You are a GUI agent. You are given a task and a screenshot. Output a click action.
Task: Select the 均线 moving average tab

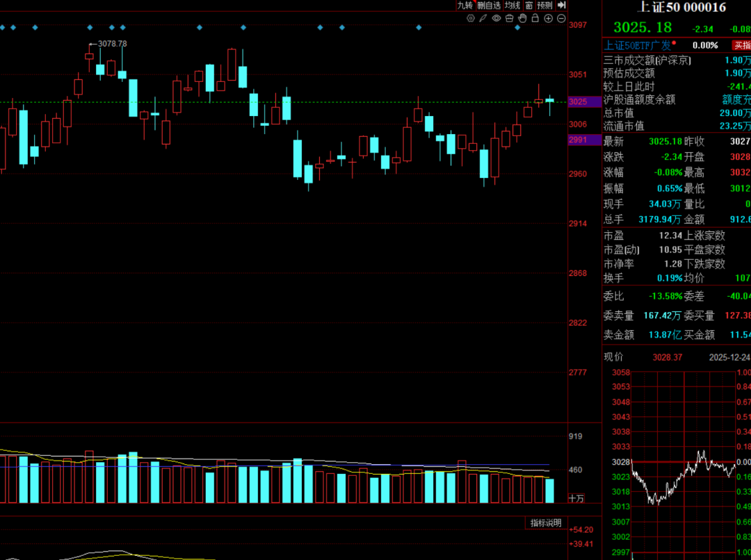(512, 5)
